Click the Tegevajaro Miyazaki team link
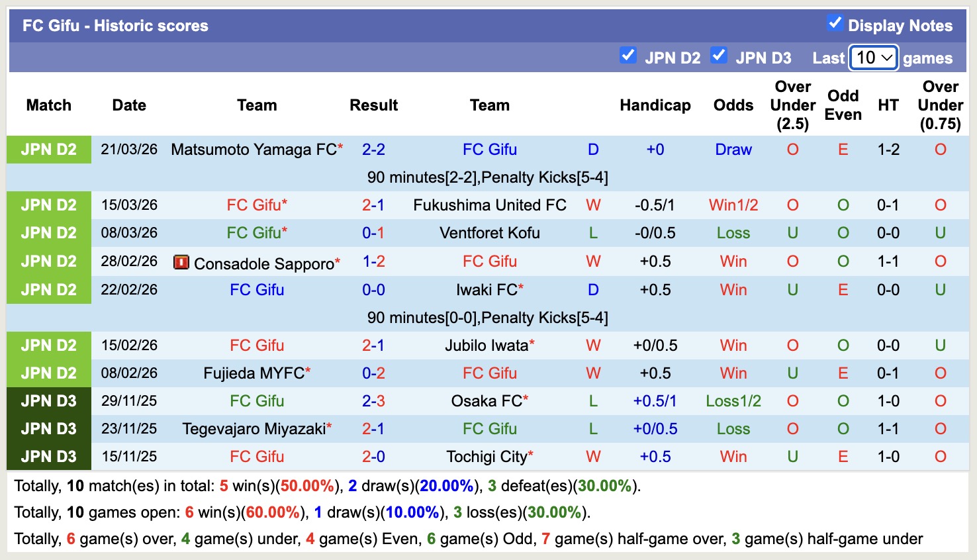Viewport: 977px width, 560px height. click(254, 429)
